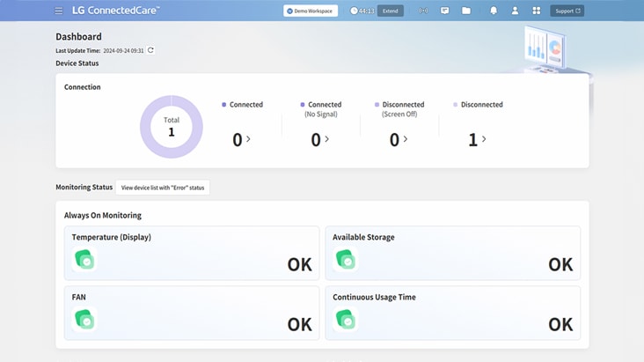This screenshot has height=362, width=644.
Task: Expand the Disconnected (Screen Off) count arrow
Action: [x=406, y=139]
